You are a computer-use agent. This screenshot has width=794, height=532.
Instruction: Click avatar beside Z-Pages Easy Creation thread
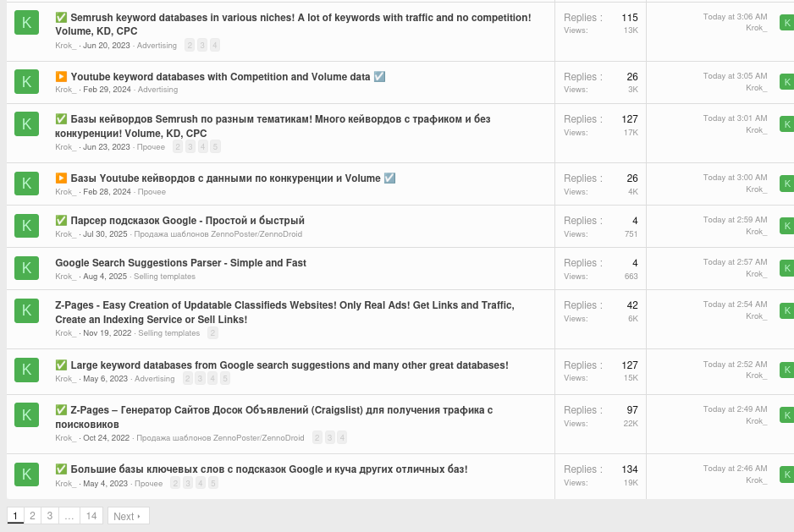point(26,310)
